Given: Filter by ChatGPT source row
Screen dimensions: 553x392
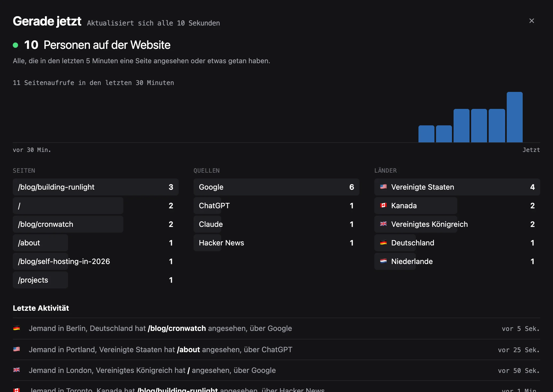Looking at the screenshot, I should coord(276,206).
